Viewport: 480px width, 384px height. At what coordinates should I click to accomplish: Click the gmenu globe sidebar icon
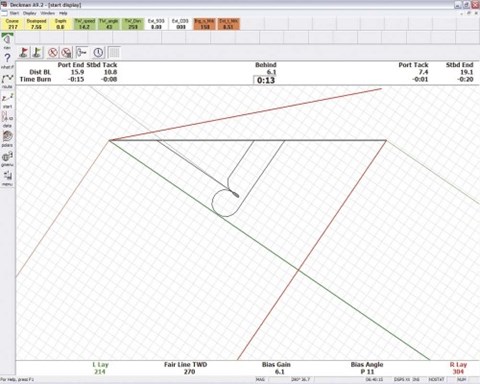[x=7, y=159]
